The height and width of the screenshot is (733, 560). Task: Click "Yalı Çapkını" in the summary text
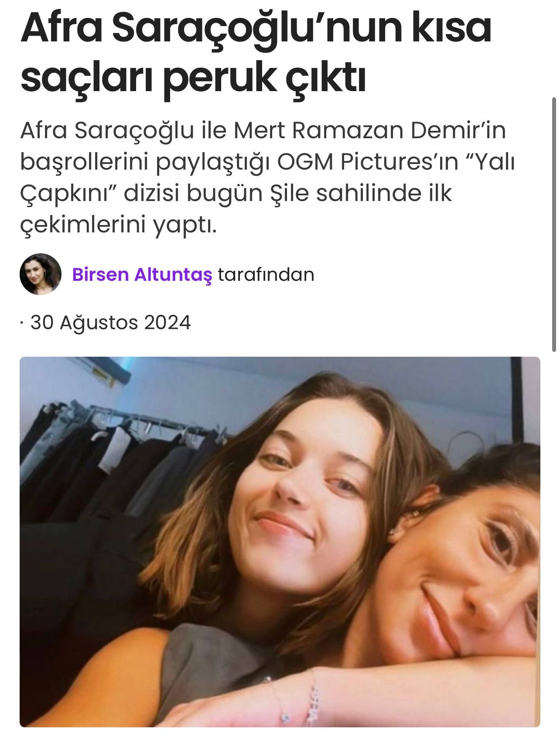(x=268, y=178)
